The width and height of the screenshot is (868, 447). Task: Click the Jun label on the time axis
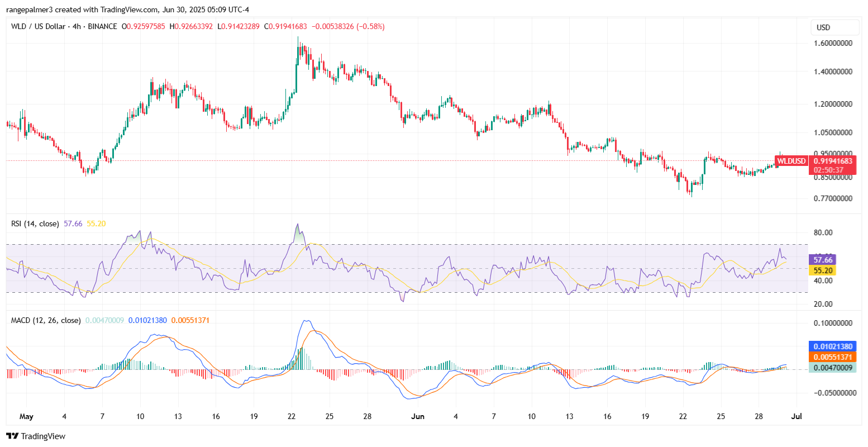[417, 416]
